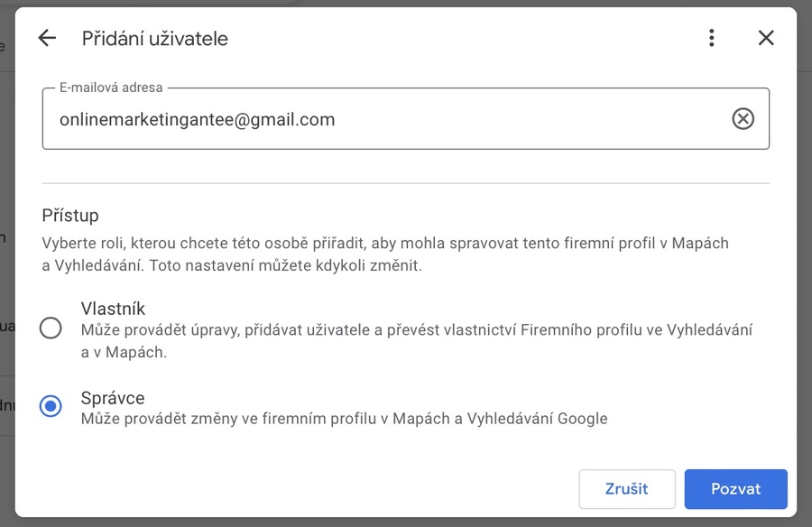Click the Přístup section heading
This screenshot has height=527, width=812.
tap(70, 216)
